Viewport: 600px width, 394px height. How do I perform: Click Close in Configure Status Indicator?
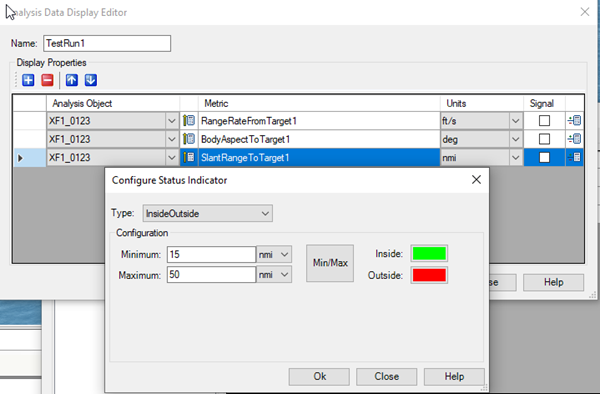[x=386, y=376]
